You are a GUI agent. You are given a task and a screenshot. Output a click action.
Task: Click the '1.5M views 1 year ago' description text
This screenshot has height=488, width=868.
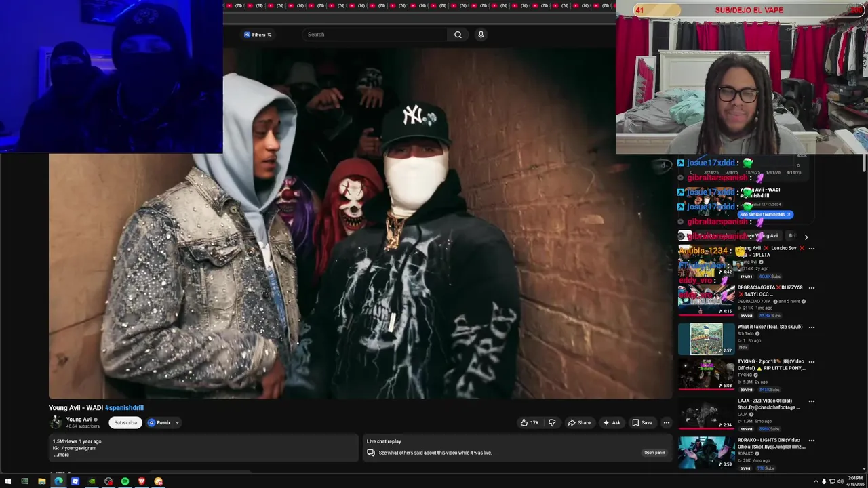(x=77, y=441)
